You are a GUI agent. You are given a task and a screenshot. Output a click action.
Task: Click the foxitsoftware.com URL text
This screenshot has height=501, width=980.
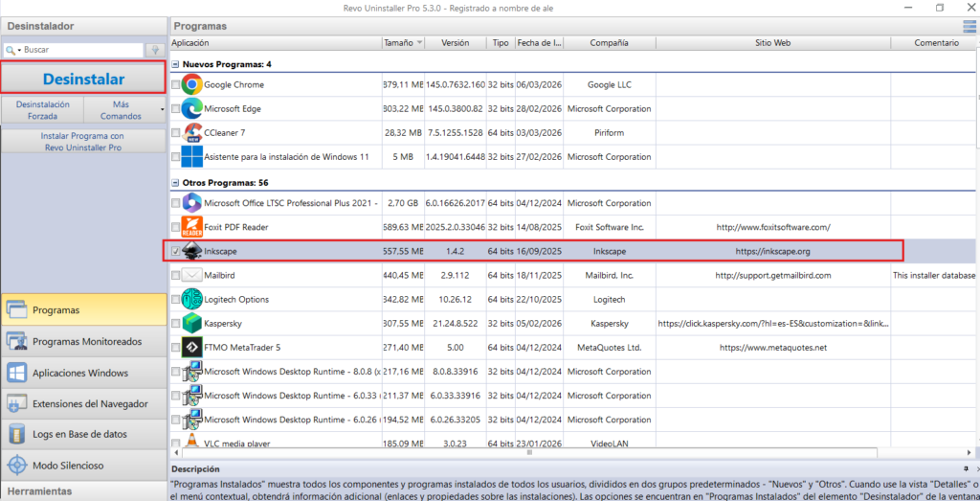773,228
